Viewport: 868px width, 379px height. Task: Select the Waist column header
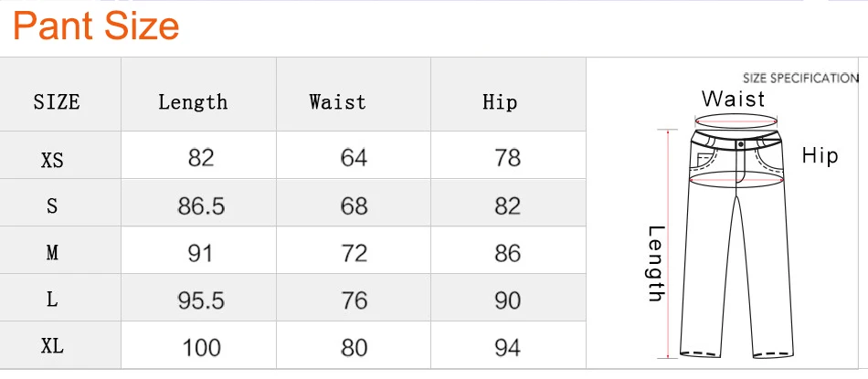pyautogui.click(x=338, y=102)
